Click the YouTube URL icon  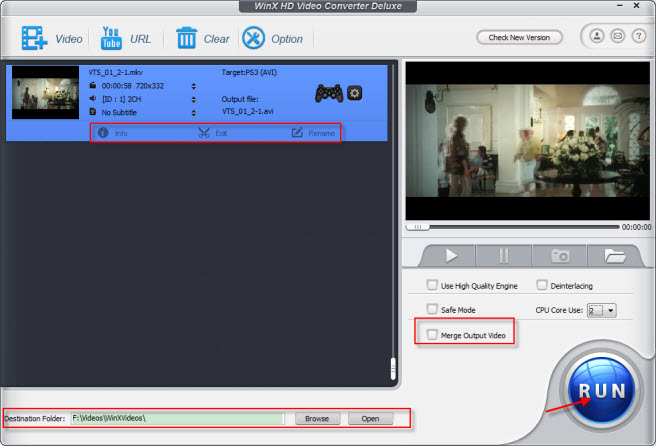point(111,38)
